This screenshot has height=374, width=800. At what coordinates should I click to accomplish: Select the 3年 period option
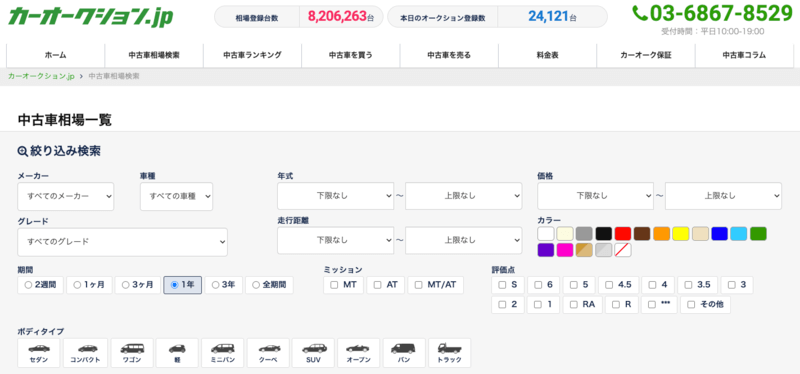pos(223,285)
